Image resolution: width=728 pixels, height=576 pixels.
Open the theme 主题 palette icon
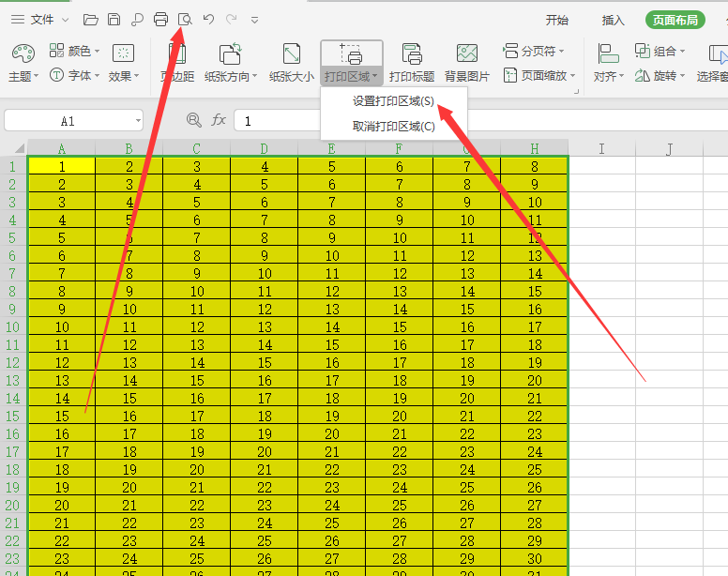click(x=23, y=53)
